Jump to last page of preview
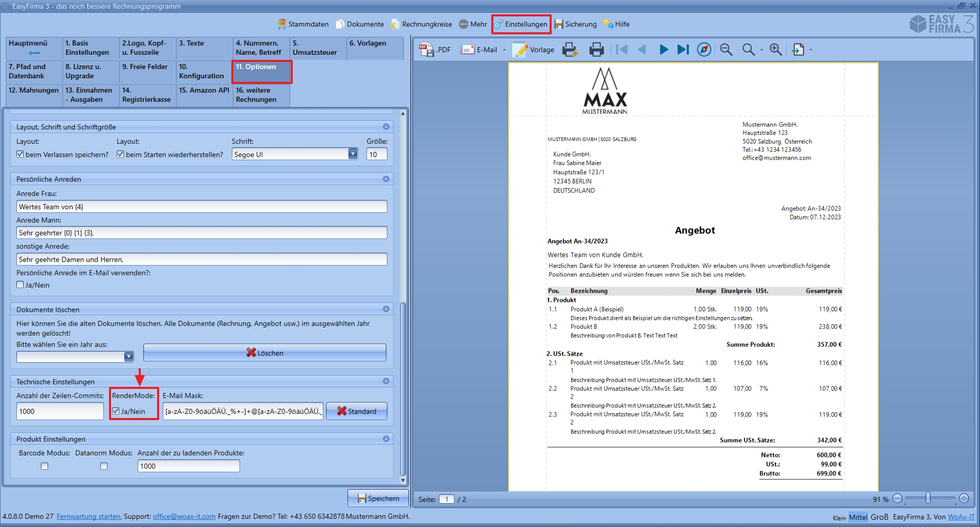Screen dimensions: 980x527 click(x=683, y=50)
